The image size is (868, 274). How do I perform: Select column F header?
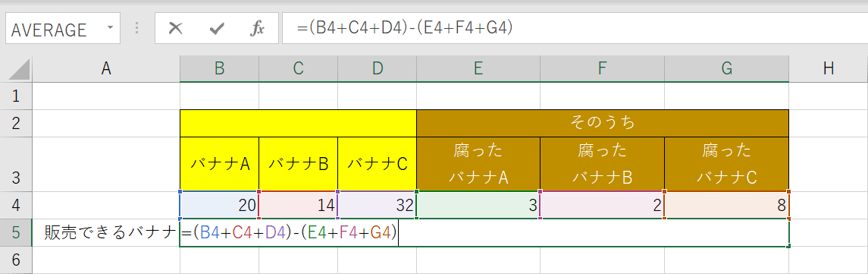pos(602,68)
